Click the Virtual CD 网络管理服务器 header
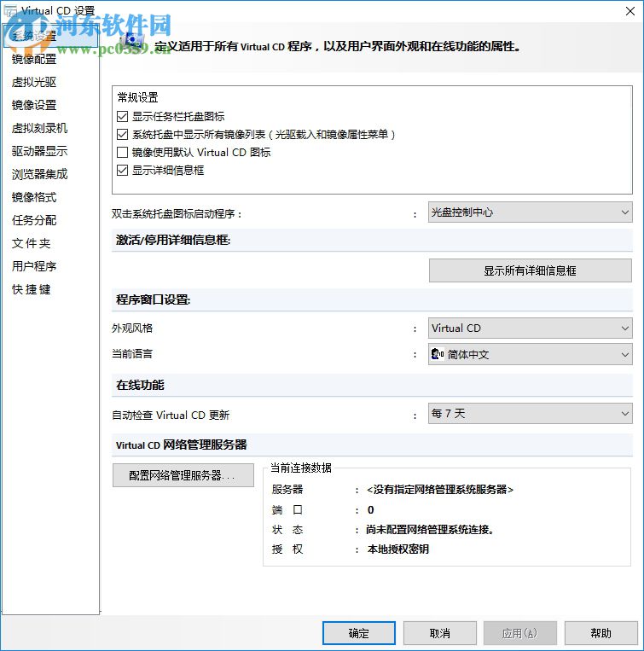The image size is (644, 651). pos(181,445)
